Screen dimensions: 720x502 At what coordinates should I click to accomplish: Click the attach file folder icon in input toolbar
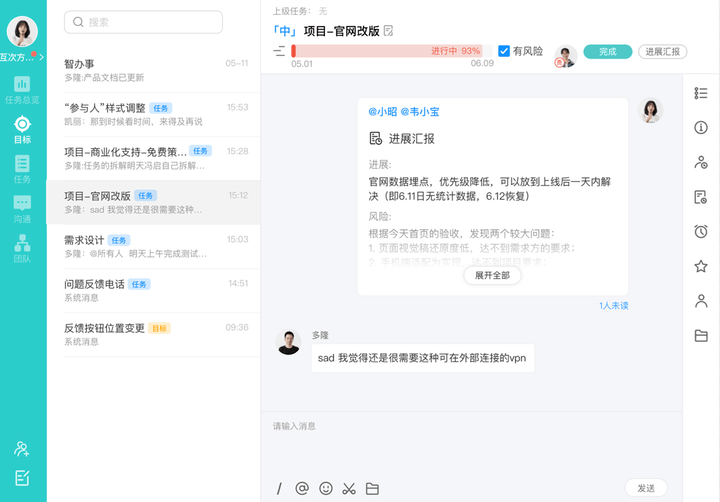372,489
